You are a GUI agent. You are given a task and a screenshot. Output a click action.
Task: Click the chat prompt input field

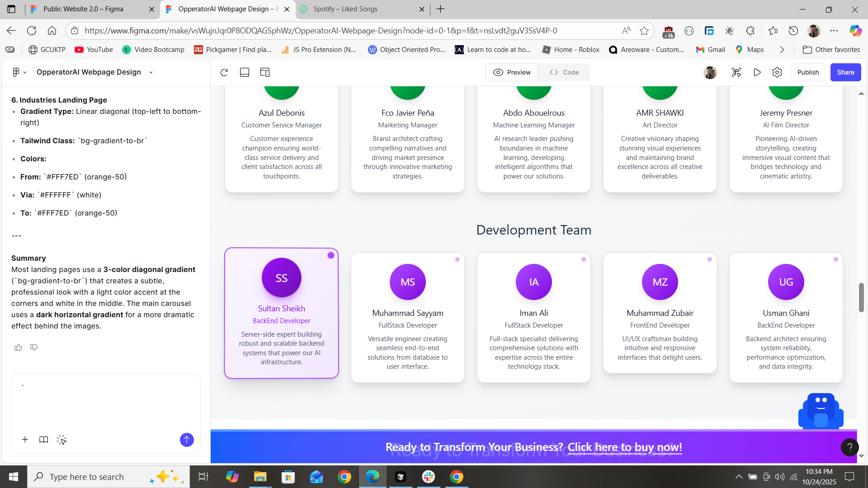(106, 402)
